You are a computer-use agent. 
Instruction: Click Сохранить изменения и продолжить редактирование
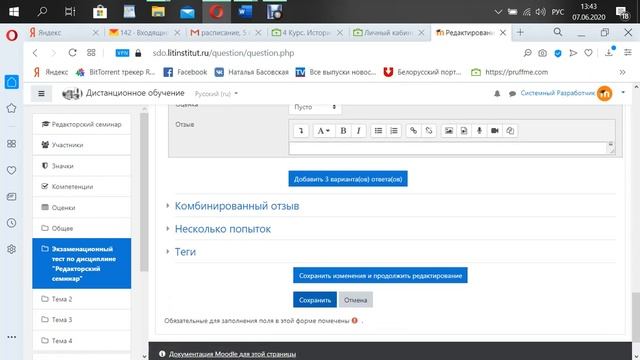point(380,276)
